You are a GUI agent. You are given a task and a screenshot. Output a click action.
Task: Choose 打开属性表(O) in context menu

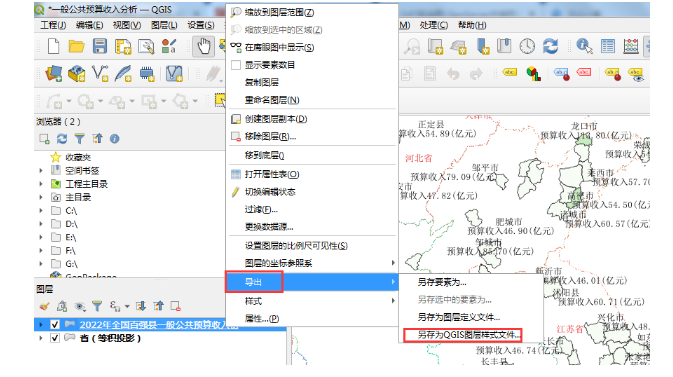tap(312, 174)
